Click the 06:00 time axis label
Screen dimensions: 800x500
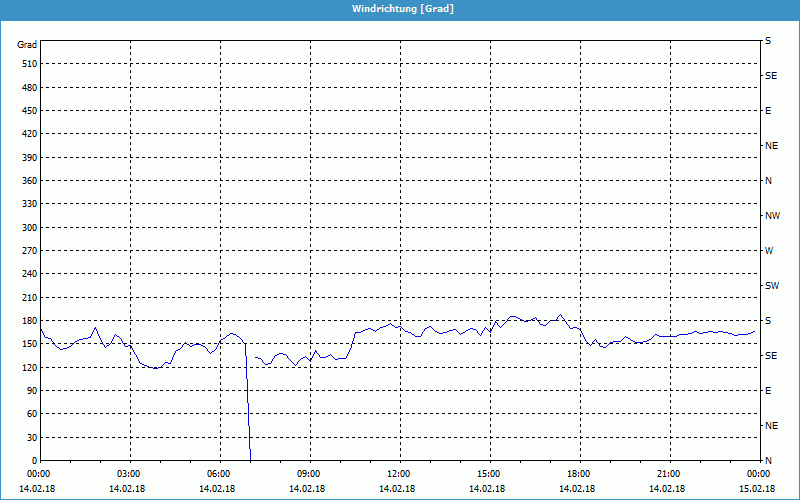coord(219,474)
